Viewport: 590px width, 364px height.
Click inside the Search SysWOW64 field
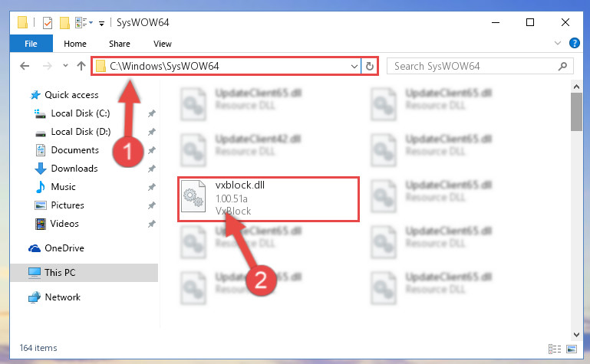(474, 67)
